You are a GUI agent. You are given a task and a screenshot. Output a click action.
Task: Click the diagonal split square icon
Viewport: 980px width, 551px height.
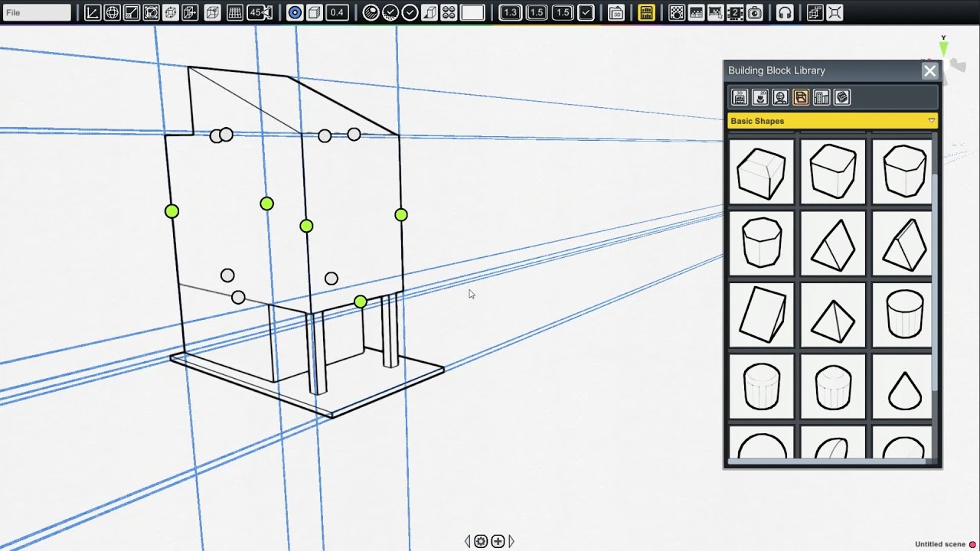[132, 12]
